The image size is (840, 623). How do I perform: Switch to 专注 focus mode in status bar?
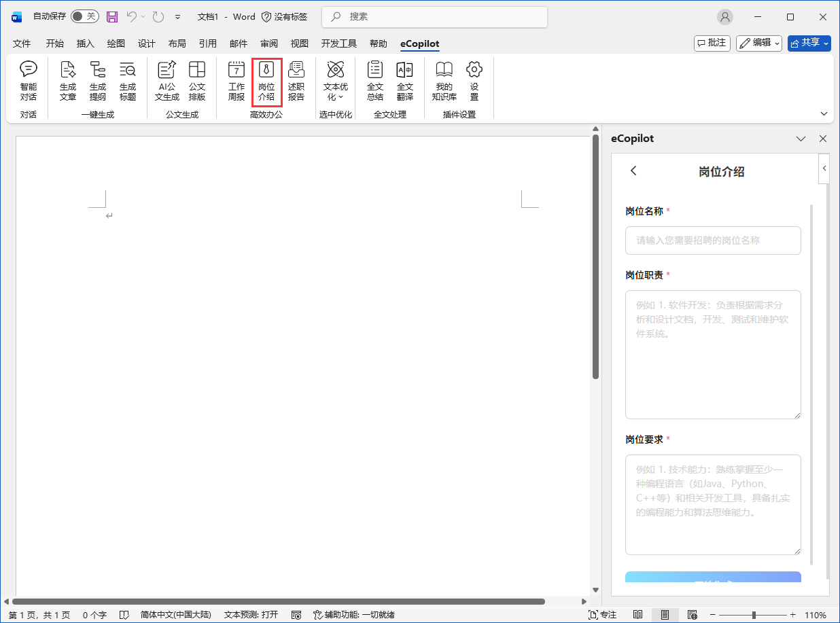coord(602,615)
